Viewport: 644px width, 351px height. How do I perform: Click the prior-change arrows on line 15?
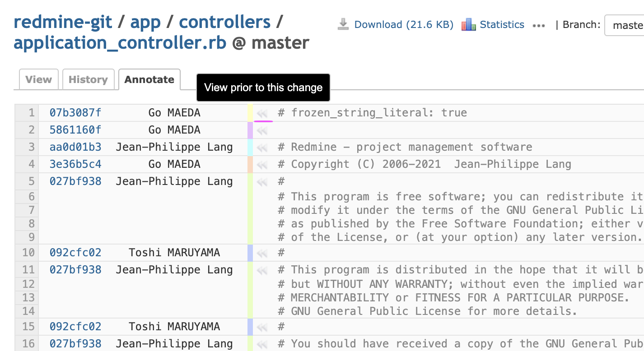pyautogui.click(x=262, y=327)
